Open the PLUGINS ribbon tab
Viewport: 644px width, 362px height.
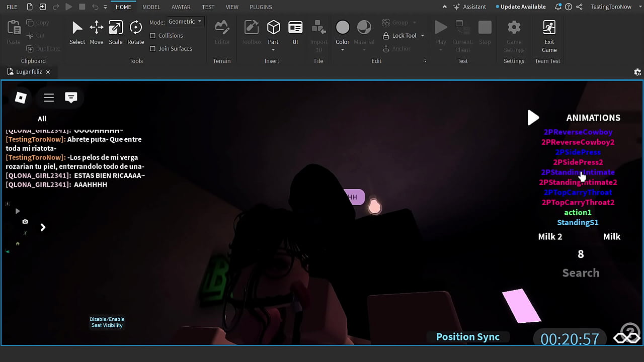tap(261, 7)
